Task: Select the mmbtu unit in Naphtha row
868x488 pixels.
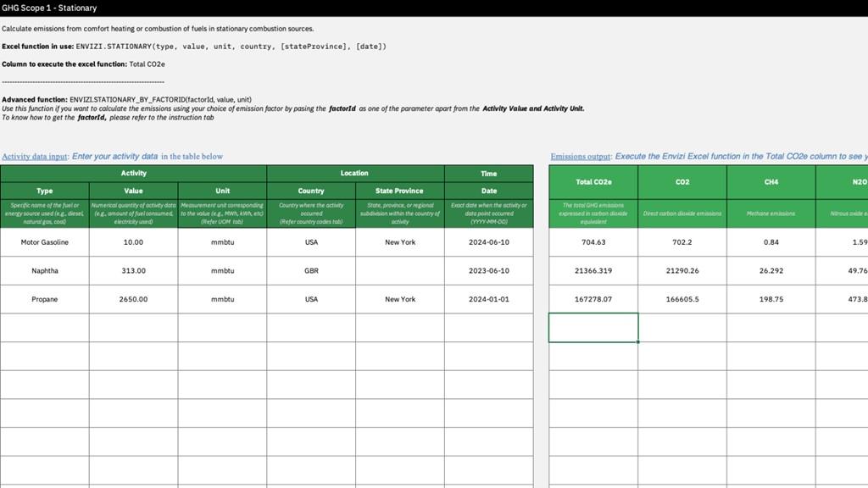Action: click(223, 271)
